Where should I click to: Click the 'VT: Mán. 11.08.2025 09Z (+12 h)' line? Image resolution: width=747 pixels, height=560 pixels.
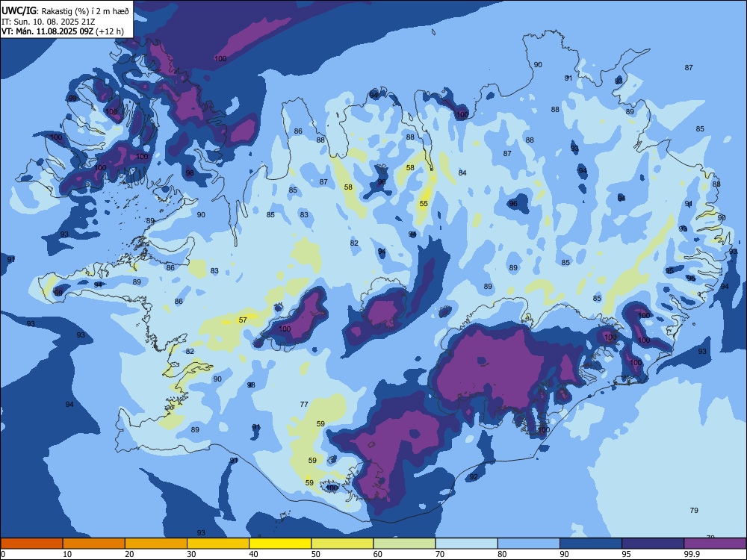pyautogui.click(x=63, y=31)
